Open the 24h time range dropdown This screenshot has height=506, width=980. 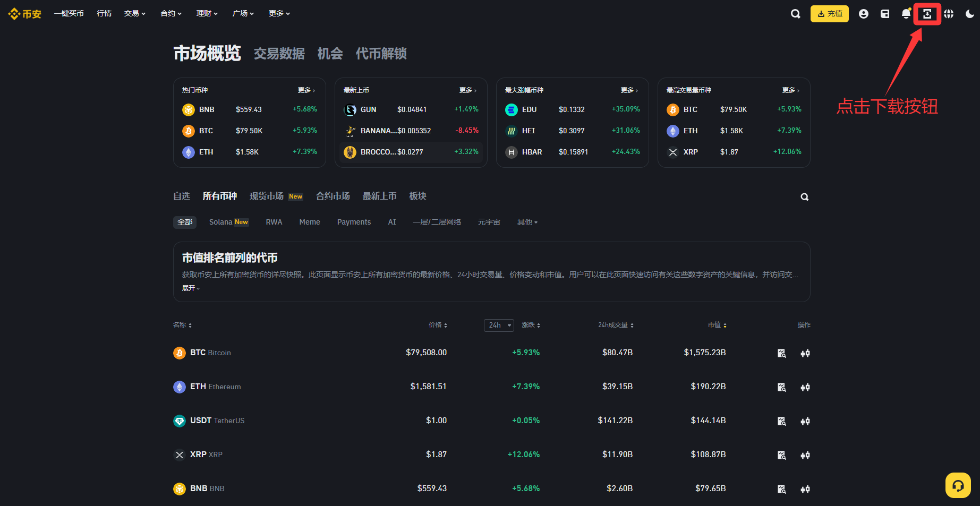(x=499, y=325)
